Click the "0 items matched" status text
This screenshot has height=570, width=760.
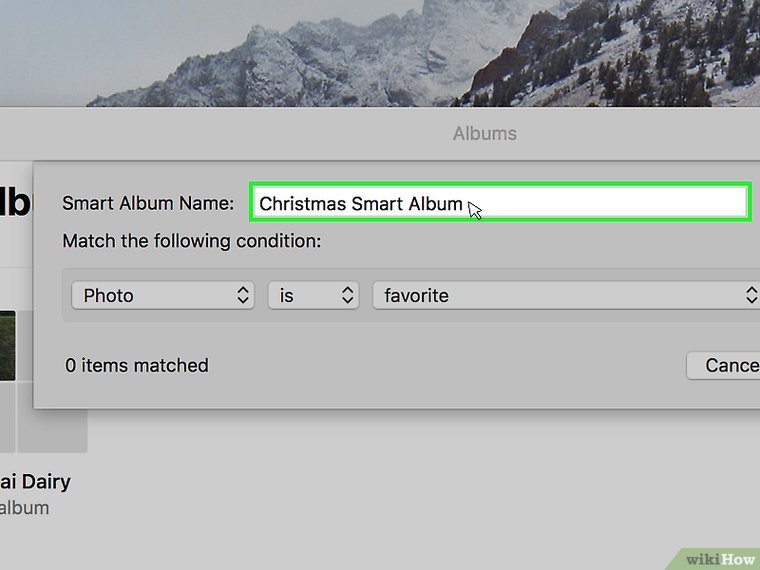(x=137, y=365)
